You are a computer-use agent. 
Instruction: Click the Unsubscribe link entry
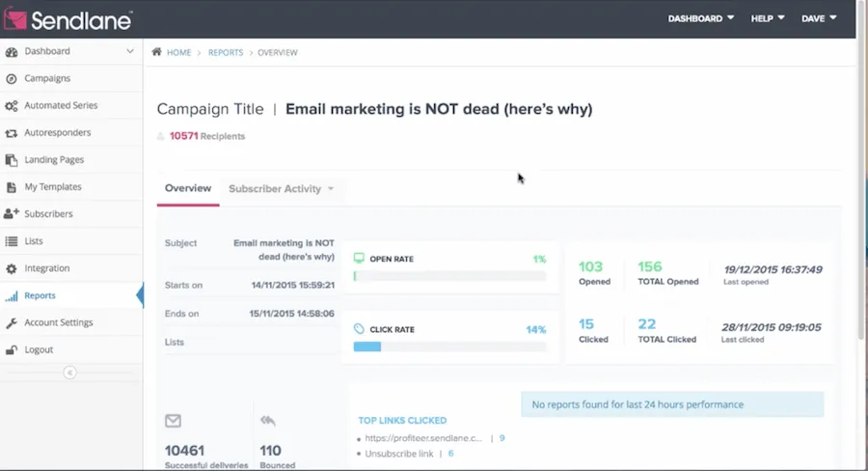[399, 454]
